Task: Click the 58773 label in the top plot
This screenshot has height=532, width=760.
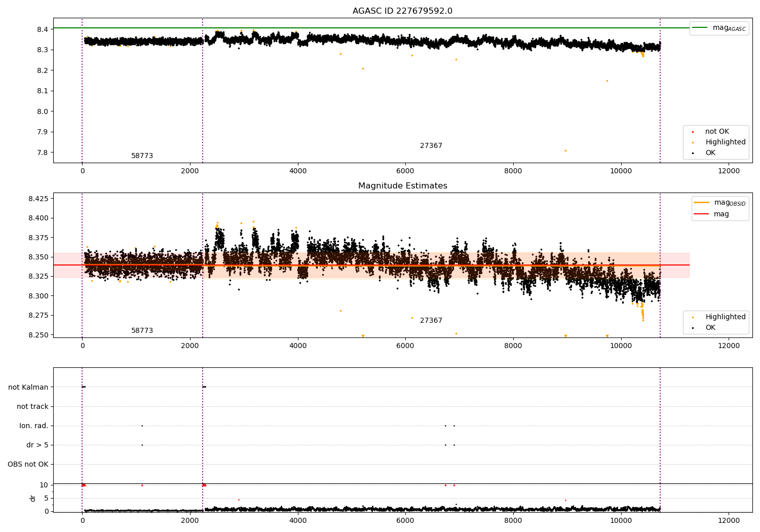Action: click(142, 156)
